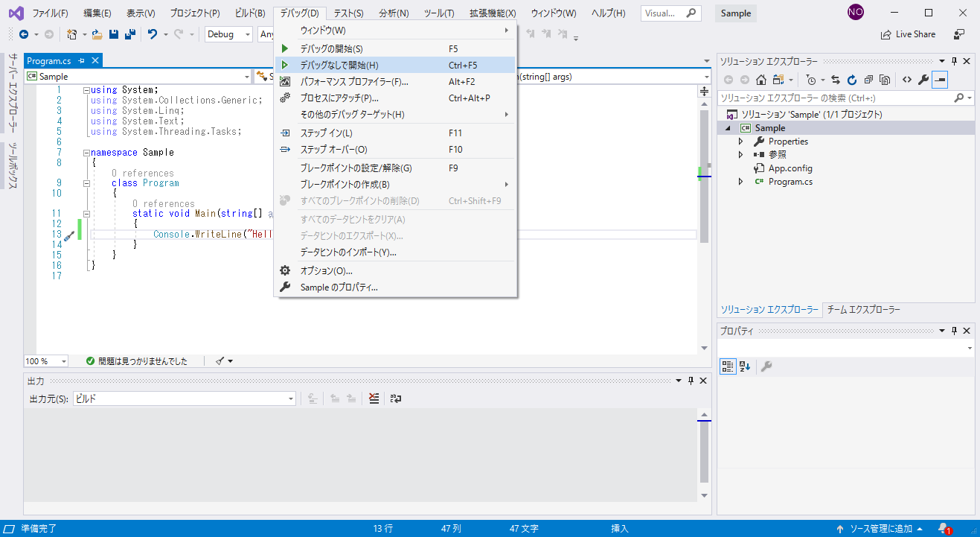Click ソース管理に追加 in the status bar
The image size is (980, 537).
[x=880, y=529]
